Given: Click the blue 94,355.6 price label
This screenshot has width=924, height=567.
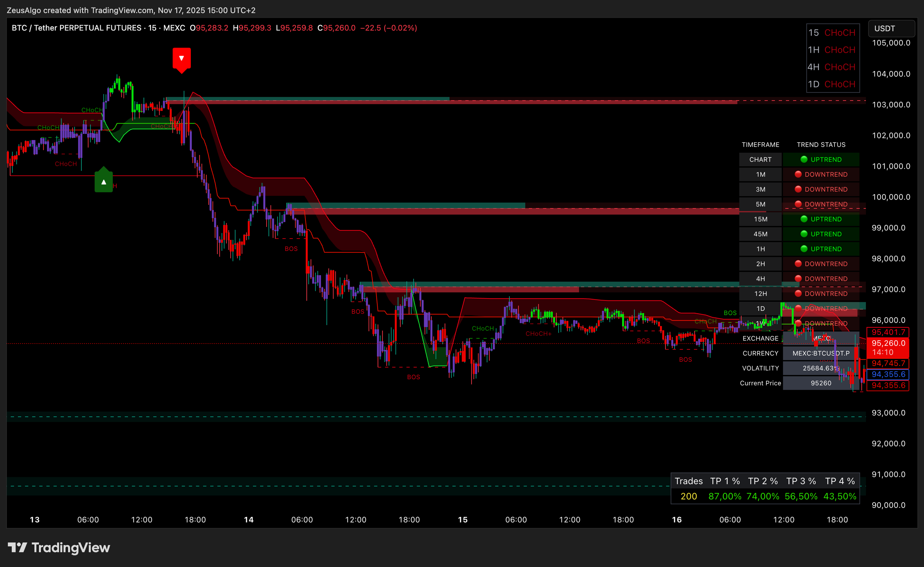Looking at the screenshot, I should [x=888, y=374].
